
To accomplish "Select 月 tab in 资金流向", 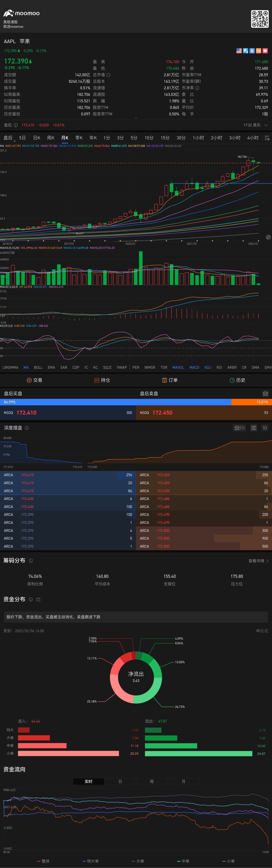I will coord(183,781).
